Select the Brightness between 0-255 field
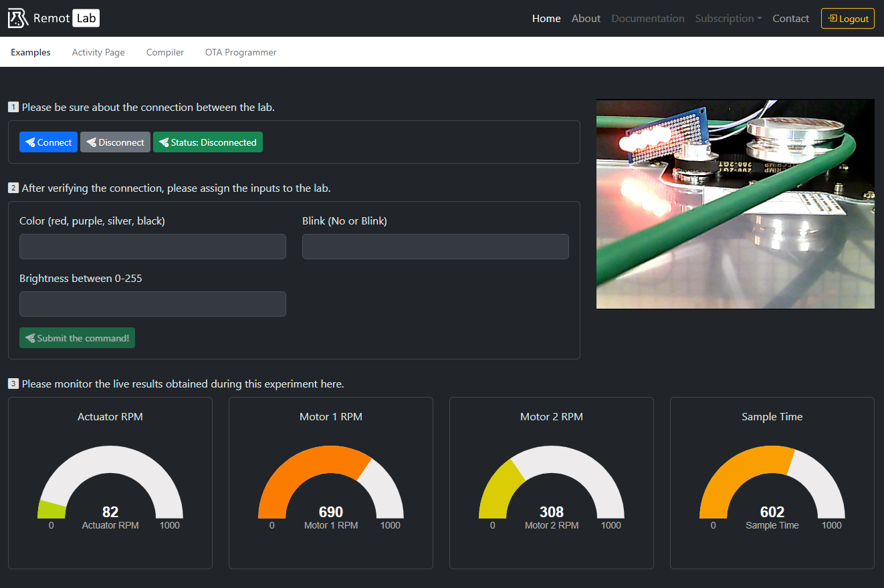Screen dimensions: 884x588 (x=152, y=304)
